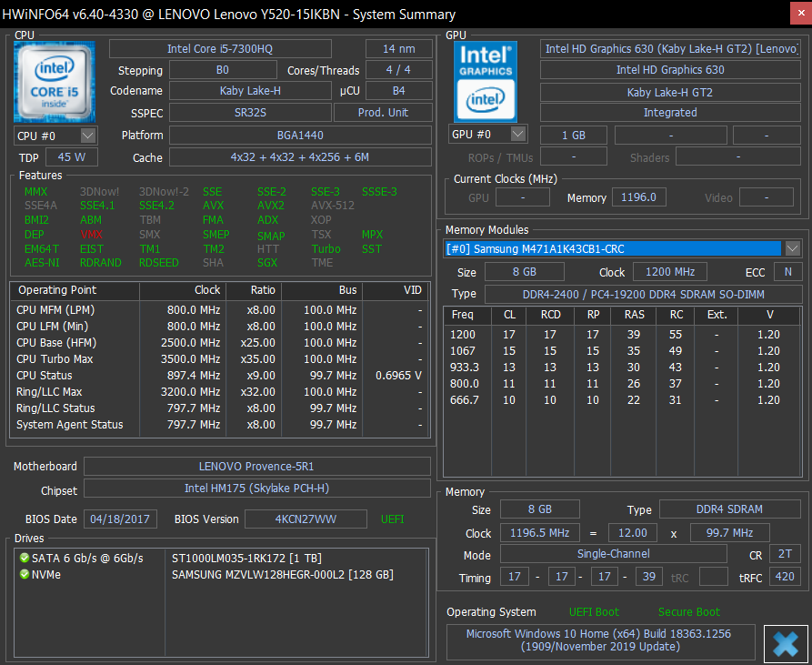812x665 pixels.
Task: Select the System Agent Status row
Action: pos(220,425)
